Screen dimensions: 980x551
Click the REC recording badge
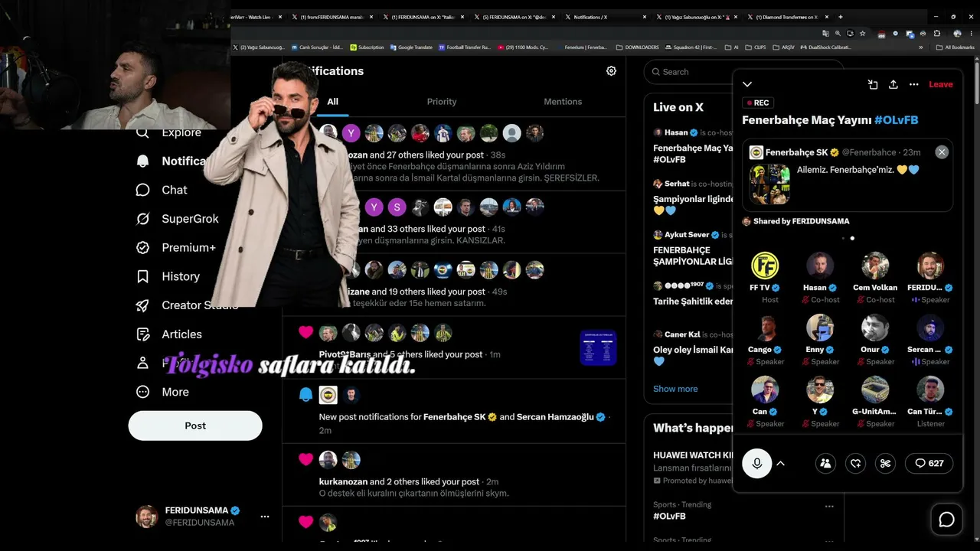point(758,103)
